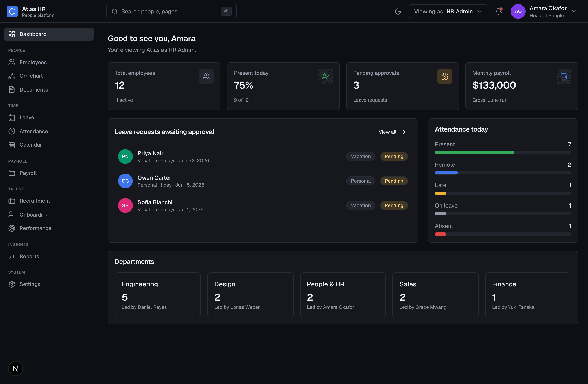Click the Total employees people icon
The height and width of the screenshot is (384, 588).
(x=206, y=76)
